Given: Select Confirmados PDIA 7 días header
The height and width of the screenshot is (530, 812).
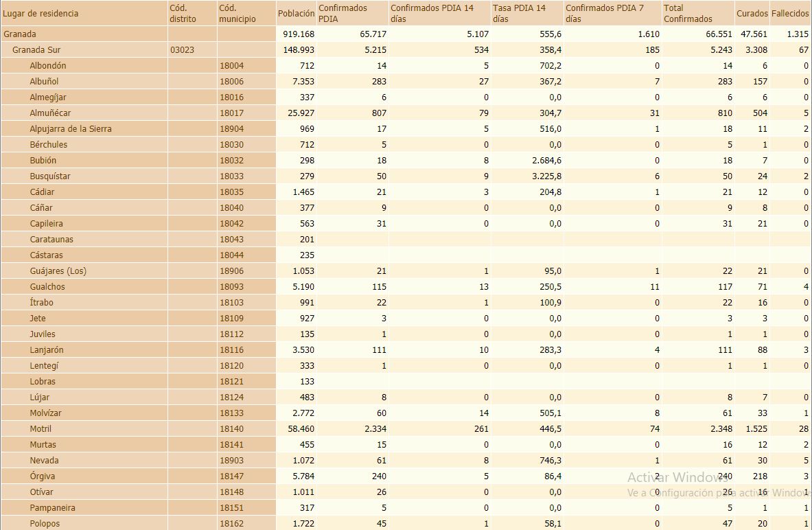Looking at the screenshot, I should tap(613, 14).
